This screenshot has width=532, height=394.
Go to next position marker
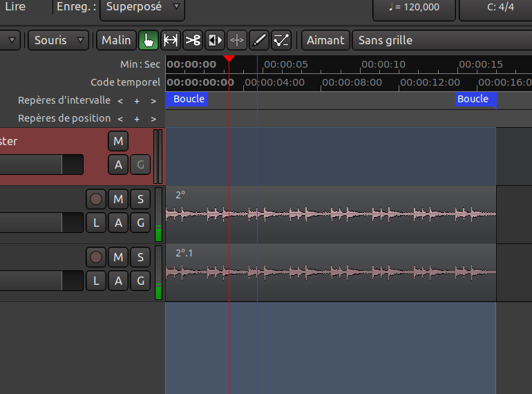153,119
